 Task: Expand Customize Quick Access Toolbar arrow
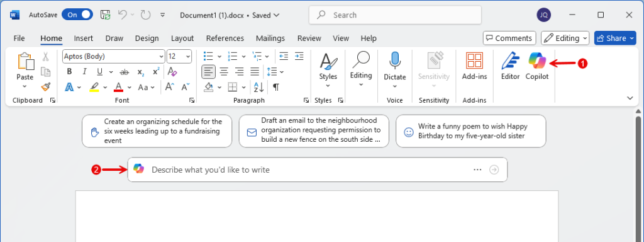[163, 15]
